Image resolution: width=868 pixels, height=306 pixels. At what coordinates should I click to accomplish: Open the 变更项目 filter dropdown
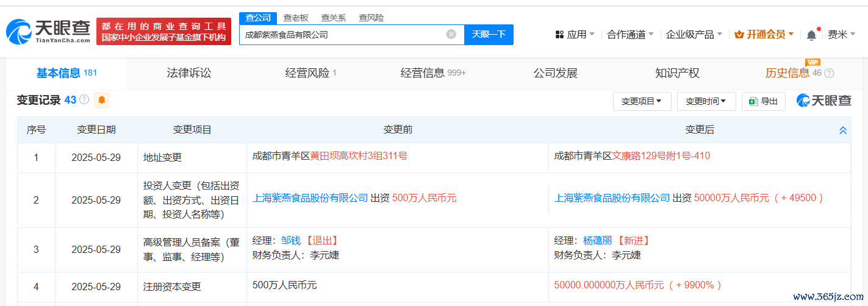click(642, 101)
